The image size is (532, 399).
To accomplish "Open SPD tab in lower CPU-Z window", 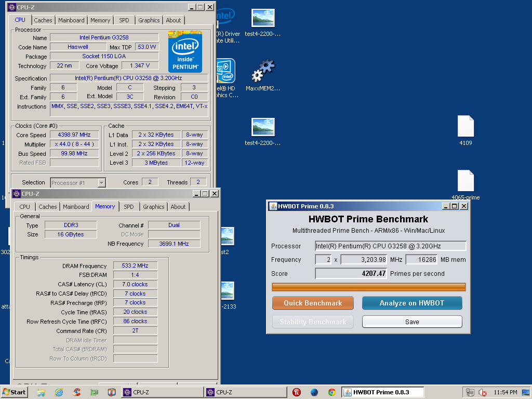I will coord(129,207).
